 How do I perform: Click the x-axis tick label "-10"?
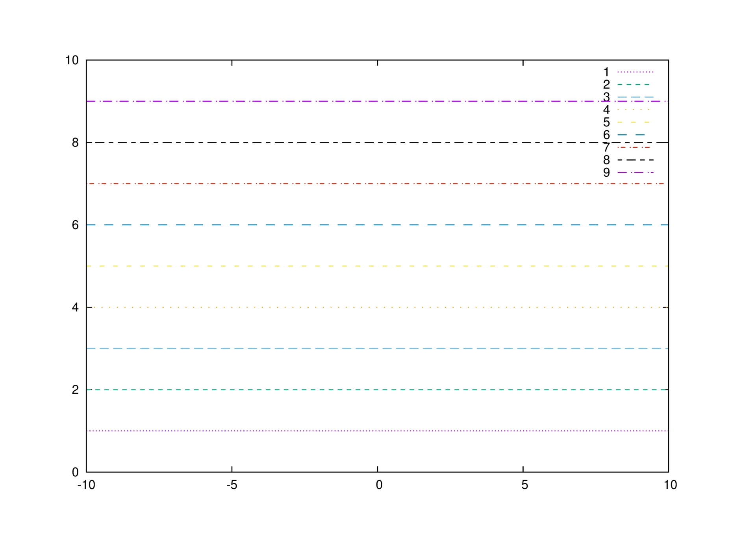pos(86,485)
